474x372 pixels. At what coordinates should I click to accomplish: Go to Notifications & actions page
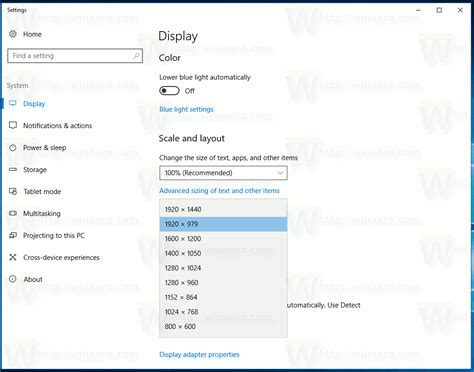(x=57, y=126)
